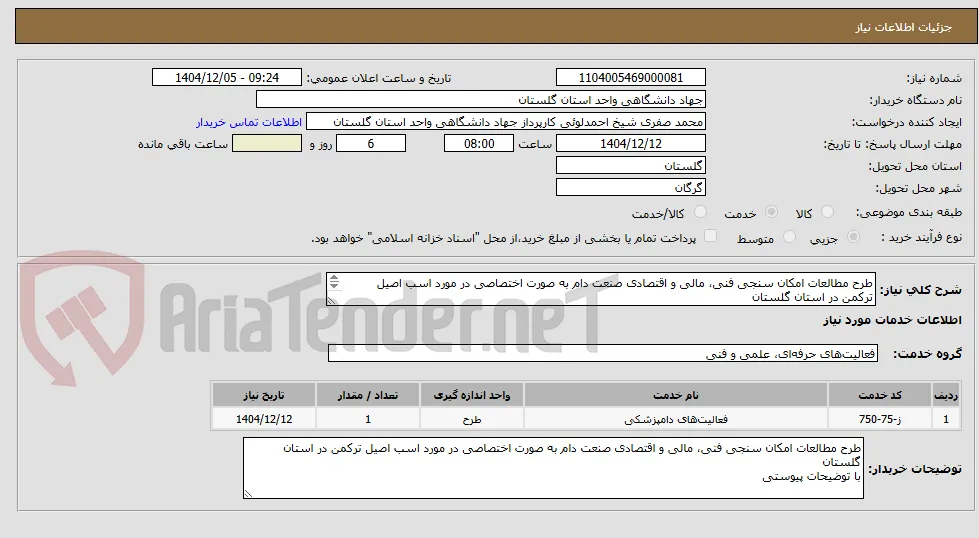Click the 08:00 hour field
This screenshot has height=538, width=979.
click(x=479, y=144)
